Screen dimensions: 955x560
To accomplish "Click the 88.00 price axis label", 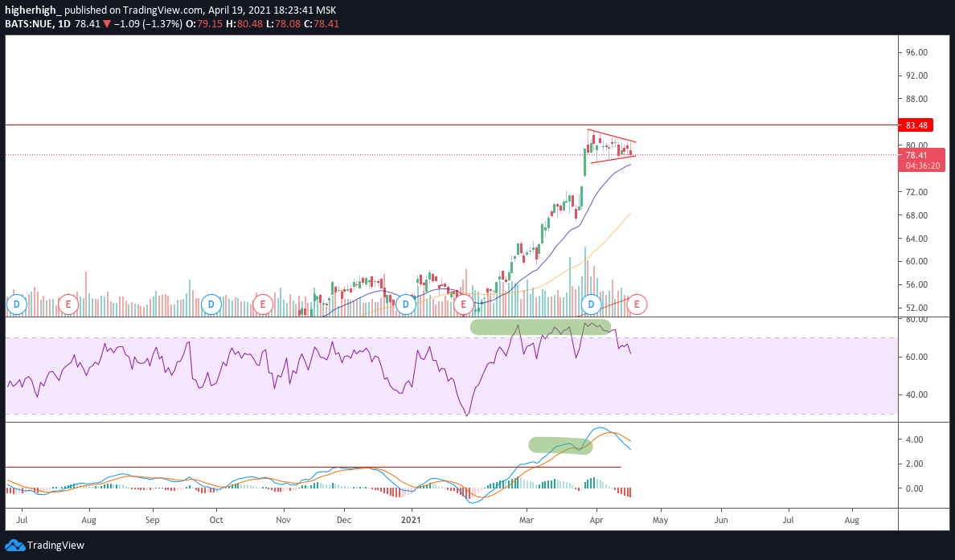I will pyautogui.click(x=916, y=99).
